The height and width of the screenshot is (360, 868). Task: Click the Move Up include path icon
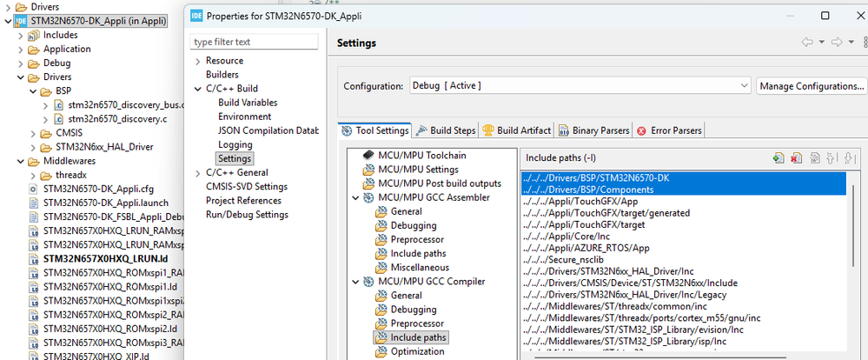point(831,158)
